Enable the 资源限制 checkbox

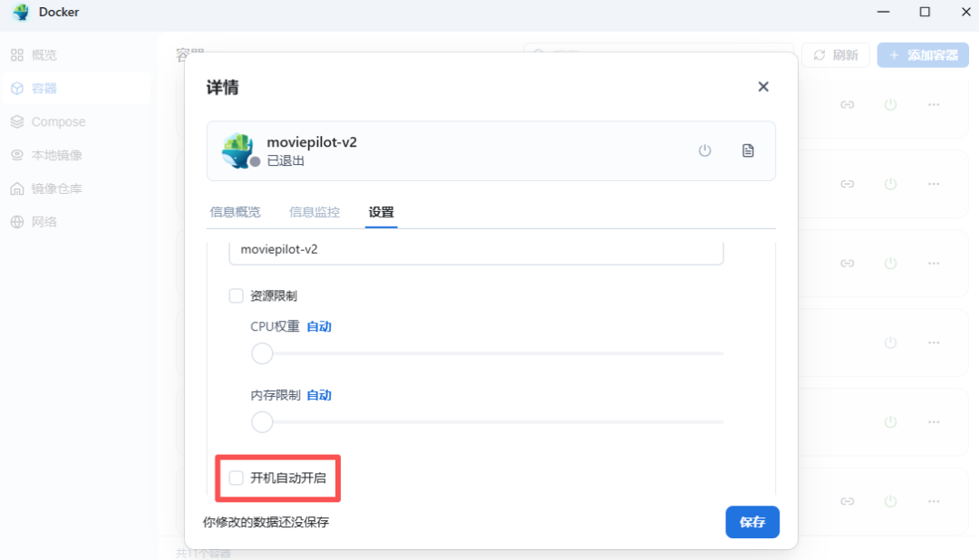coord(237,294)
